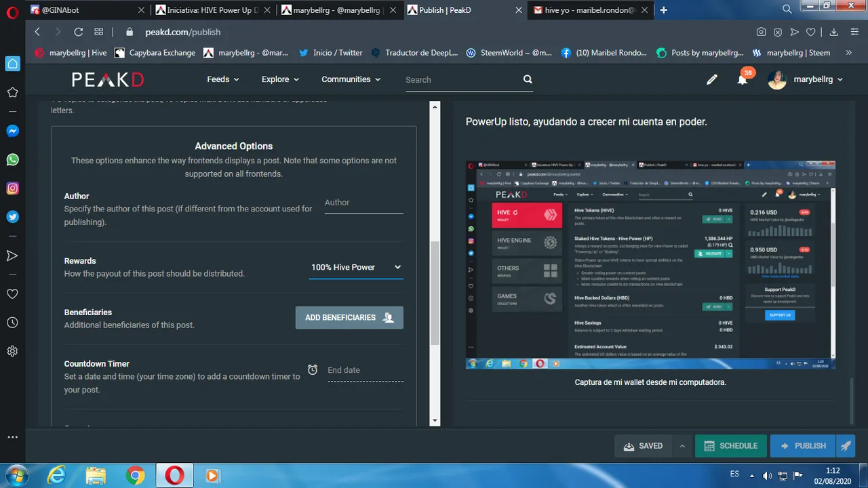Screen dimensions: 868x488
Task: Click the pencil compose icon
Action: tap(712, 79)
